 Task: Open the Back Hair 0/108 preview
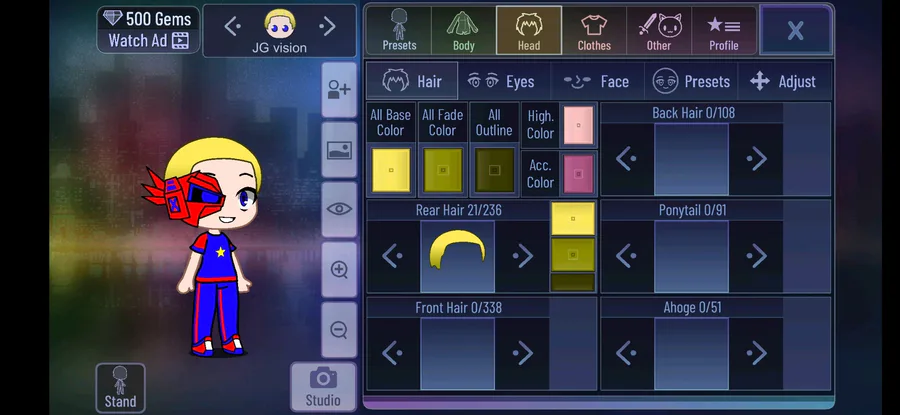[692, 160]
